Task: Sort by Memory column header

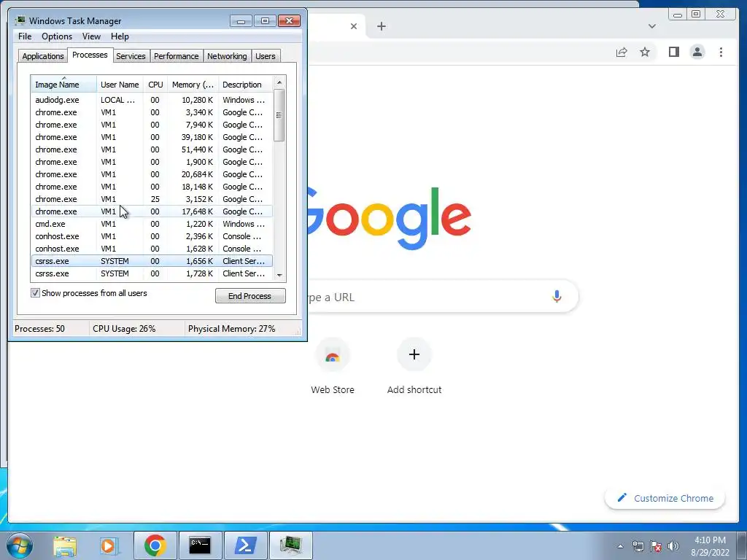Action: click(193, 85)
